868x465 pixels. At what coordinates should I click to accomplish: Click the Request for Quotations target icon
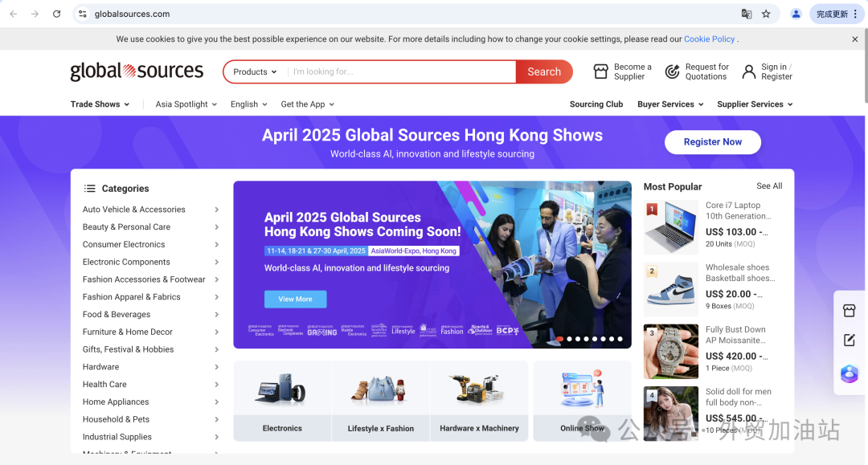click(x=672, y=71)
